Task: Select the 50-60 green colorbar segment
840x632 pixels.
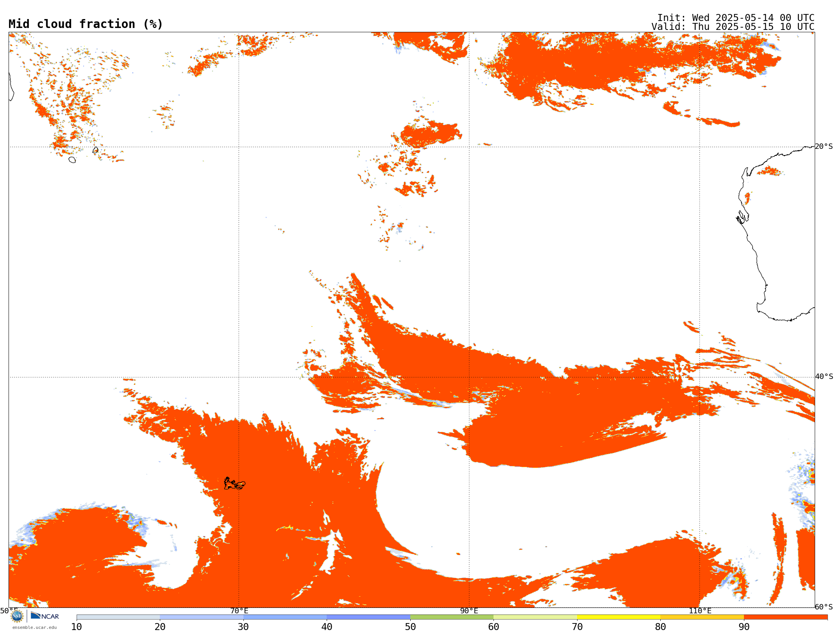Action: point(452,617)
